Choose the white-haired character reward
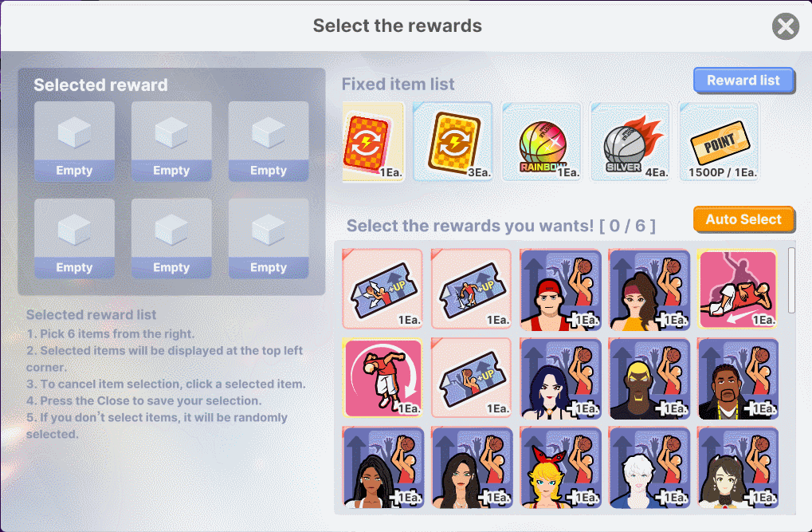Screen dimensions: 812x532 pyautogui.click(x=649, y=467)
